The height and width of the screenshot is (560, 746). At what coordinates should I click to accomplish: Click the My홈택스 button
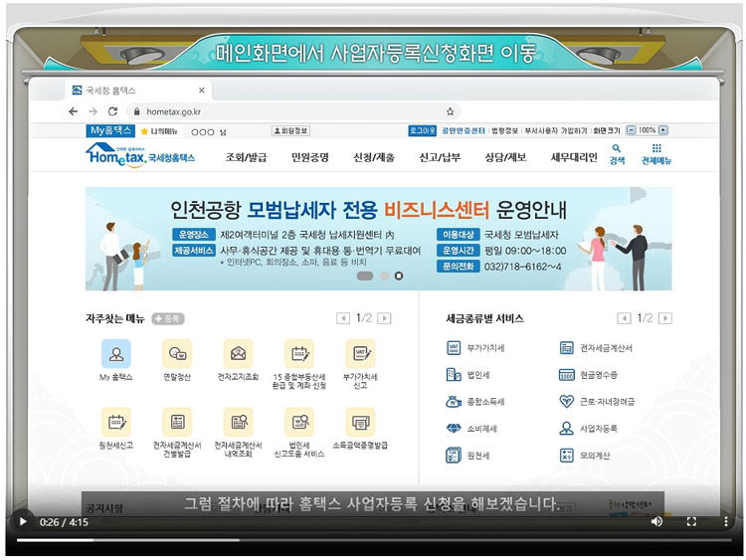(x=110, y=130)
